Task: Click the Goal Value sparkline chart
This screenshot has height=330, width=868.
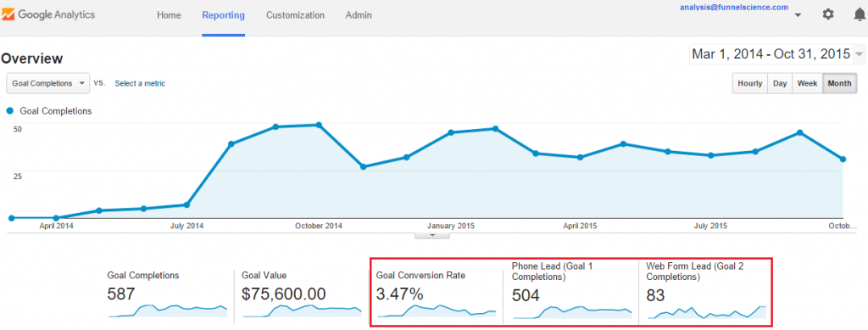Action: click(303, 310)
